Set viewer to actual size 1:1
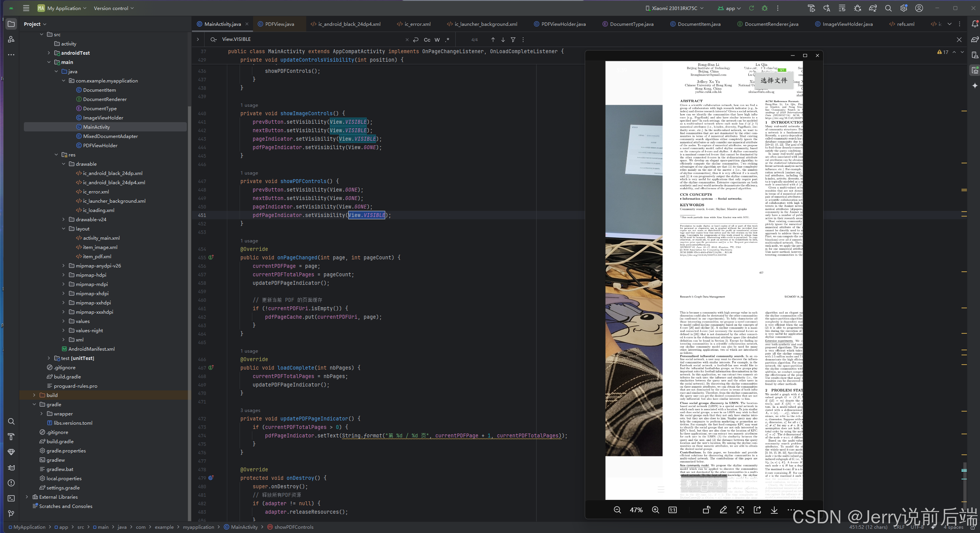 [x=672, y=510]
